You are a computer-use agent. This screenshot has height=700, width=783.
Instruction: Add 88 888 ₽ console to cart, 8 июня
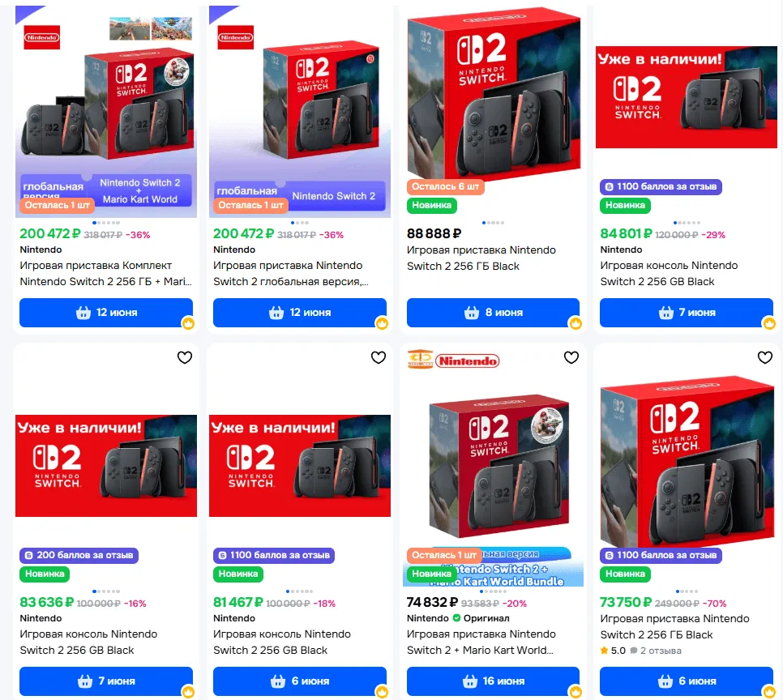(493, 313)
